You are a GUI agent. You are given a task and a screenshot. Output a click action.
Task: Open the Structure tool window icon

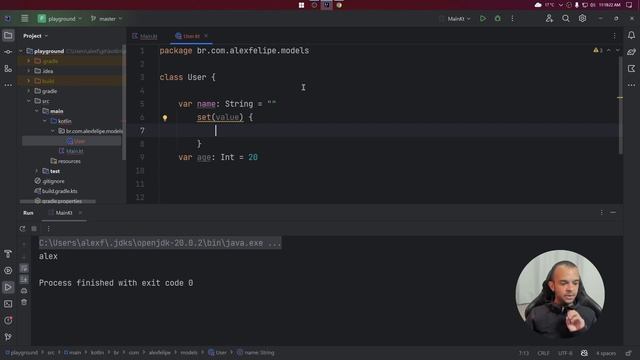[8, 69]
